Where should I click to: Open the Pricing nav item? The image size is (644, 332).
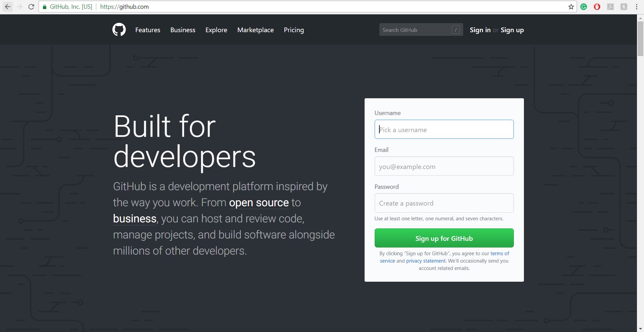[x=294, y=30]
